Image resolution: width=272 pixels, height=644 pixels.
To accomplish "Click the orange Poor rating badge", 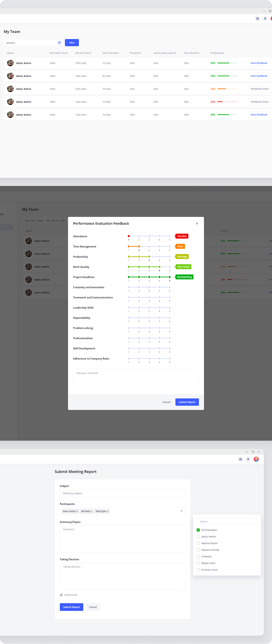I will tap(180, 247).
